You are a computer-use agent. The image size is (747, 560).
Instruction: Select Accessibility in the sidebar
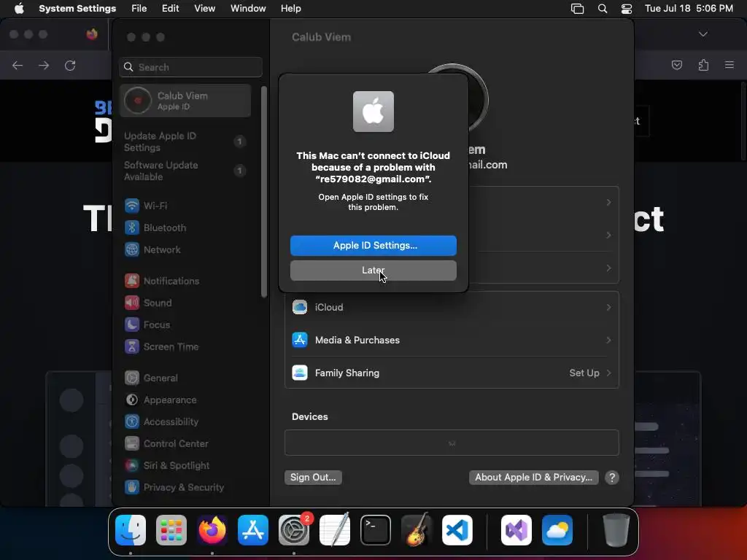tap(185, 422)
